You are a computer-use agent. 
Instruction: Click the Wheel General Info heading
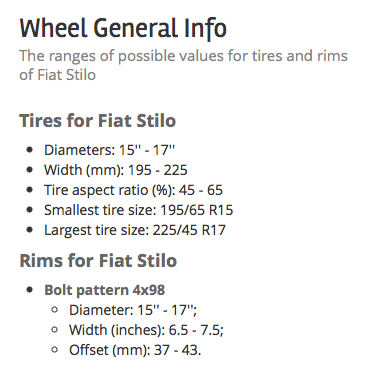pos(123,29)
